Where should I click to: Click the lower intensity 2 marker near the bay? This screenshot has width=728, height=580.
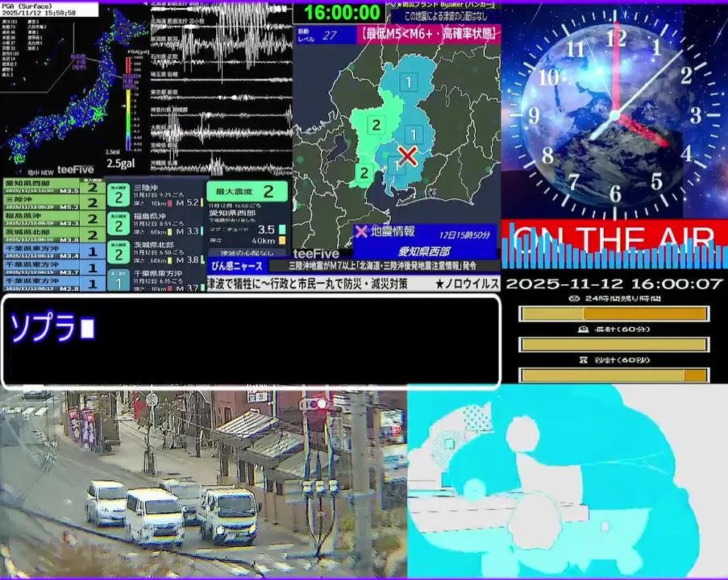coord(364,172)
